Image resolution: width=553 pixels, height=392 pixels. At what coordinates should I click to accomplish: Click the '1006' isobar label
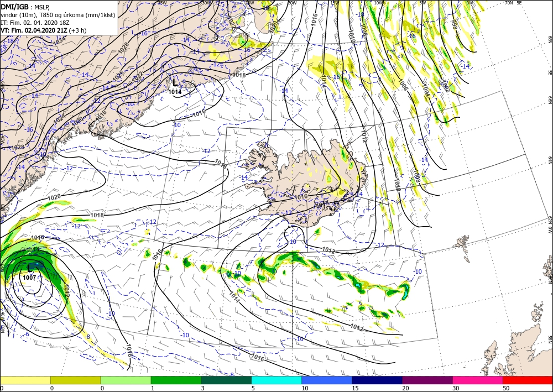pyautogui.click(x=404, y=85)
